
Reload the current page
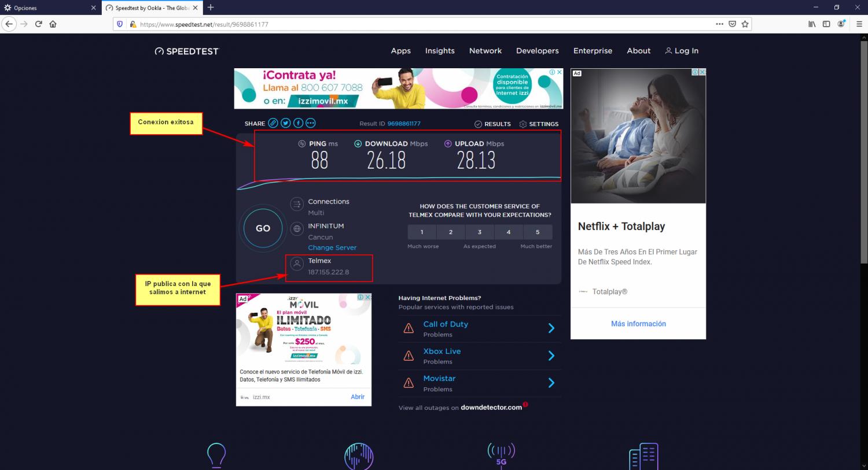coord(39,24)
